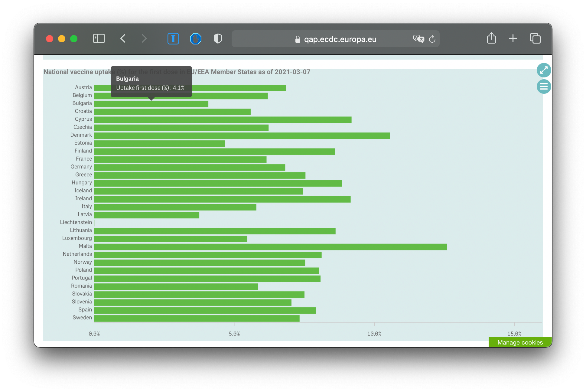The image size is (586, 392).
Task: Expand chart to fullscreen
Action: 544,70
